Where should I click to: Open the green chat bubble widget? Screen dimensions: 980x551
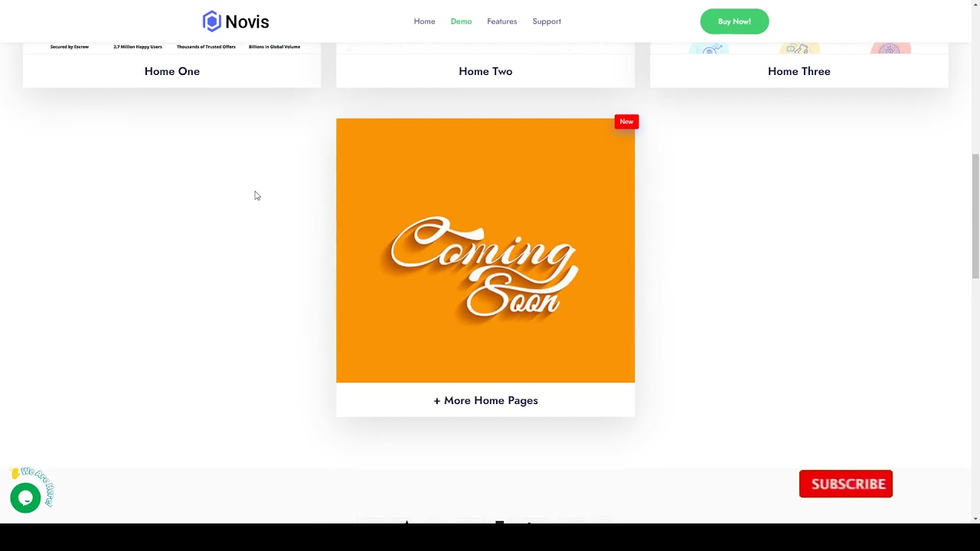click(x=25, y=498)
